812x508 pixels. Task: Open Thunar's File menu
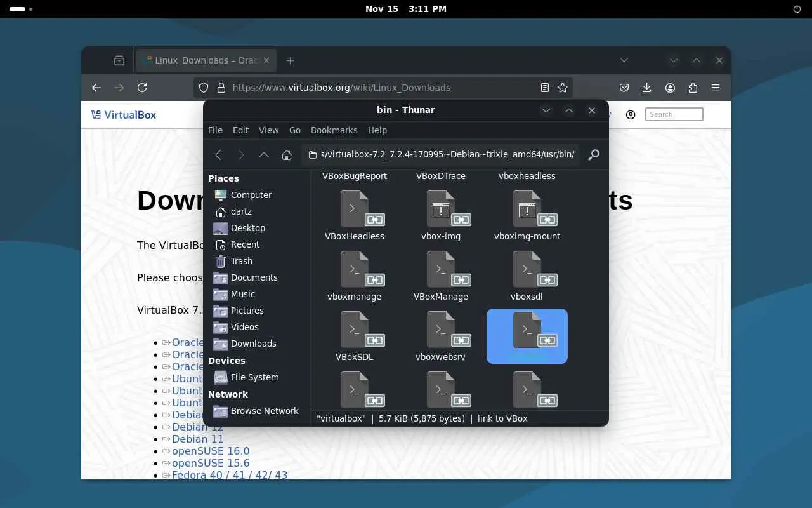(x=215, y=130)
